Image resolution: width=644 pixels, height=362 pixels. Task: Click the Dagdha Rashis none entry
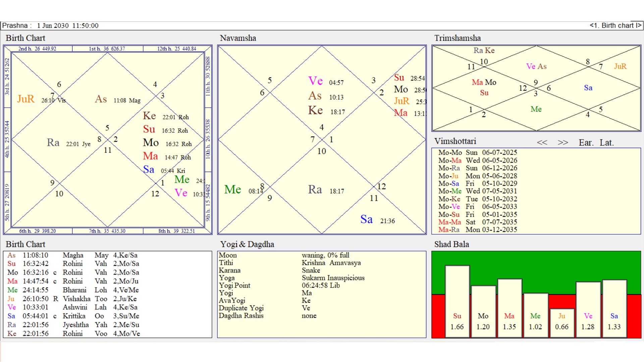point(268,315)
